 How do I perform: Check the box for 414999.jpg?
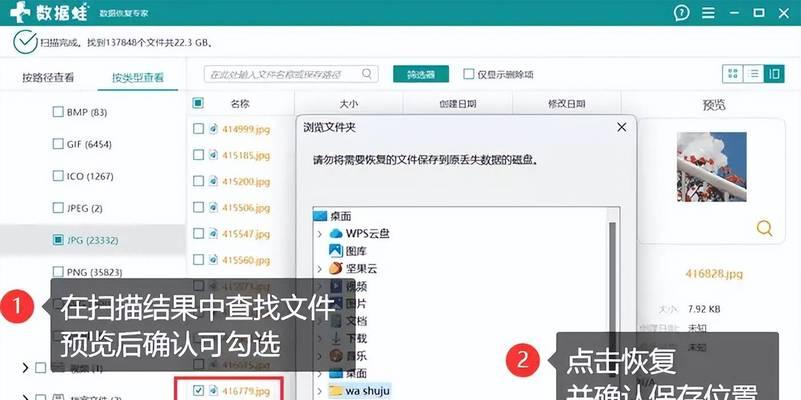pos(198,129)
